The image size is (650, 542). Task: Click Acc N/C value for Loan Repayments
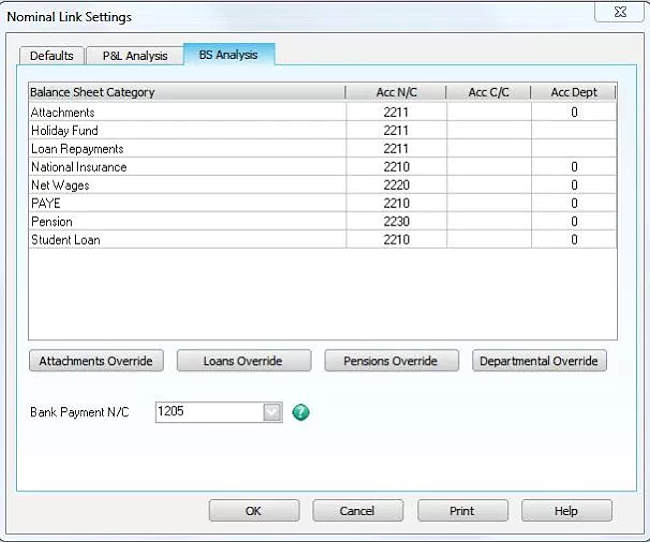click(x=396, y=148)
